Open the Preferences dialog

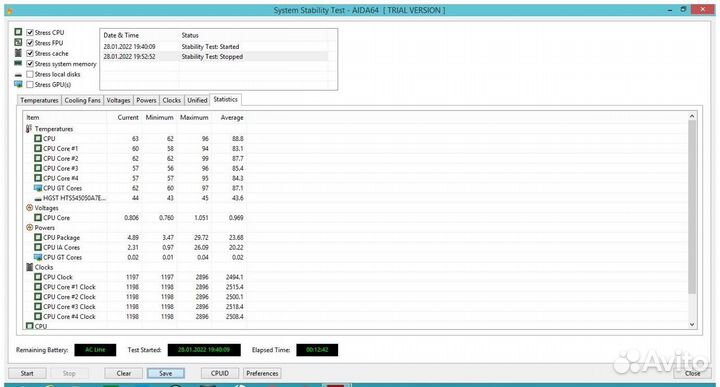[262, 373]
